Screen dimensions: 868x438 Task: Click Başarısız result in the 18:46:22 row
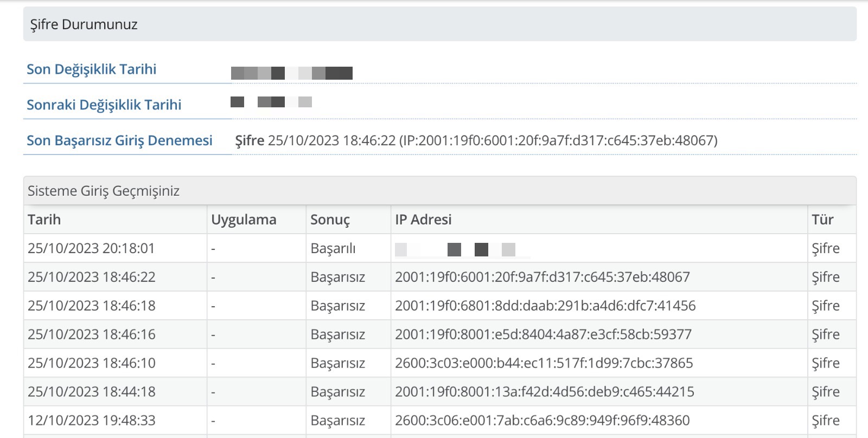(337, 277)
